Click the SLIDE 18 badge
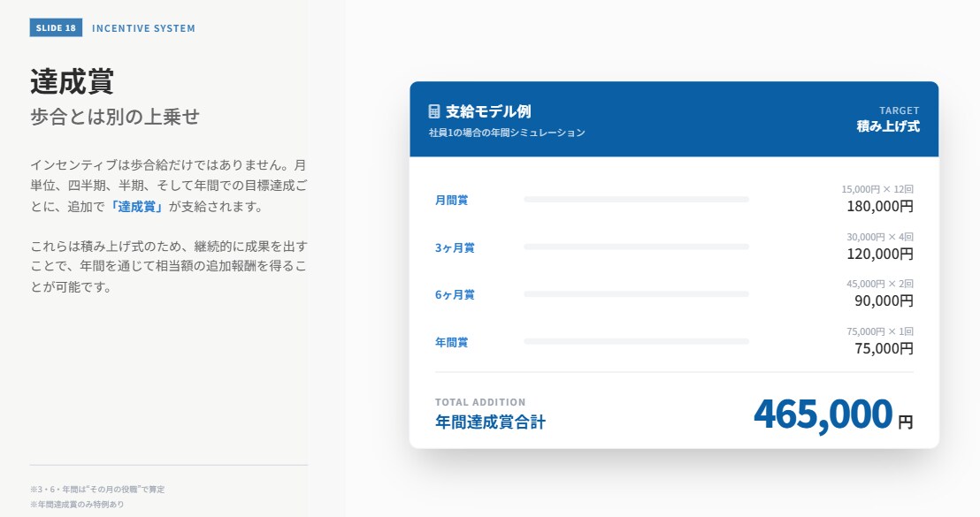980x517 pixels. (x=56, y=28)
